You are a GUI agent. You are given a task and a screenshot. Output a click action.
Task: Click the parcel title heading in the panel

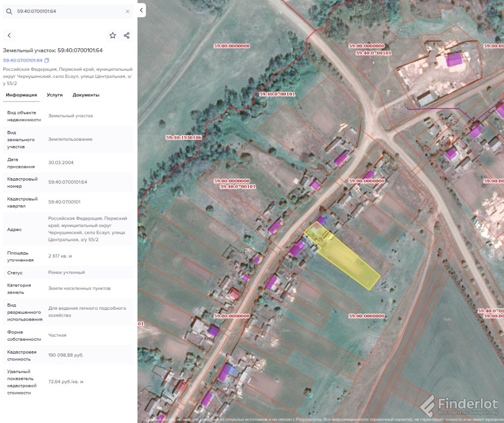tap(53, 50)
